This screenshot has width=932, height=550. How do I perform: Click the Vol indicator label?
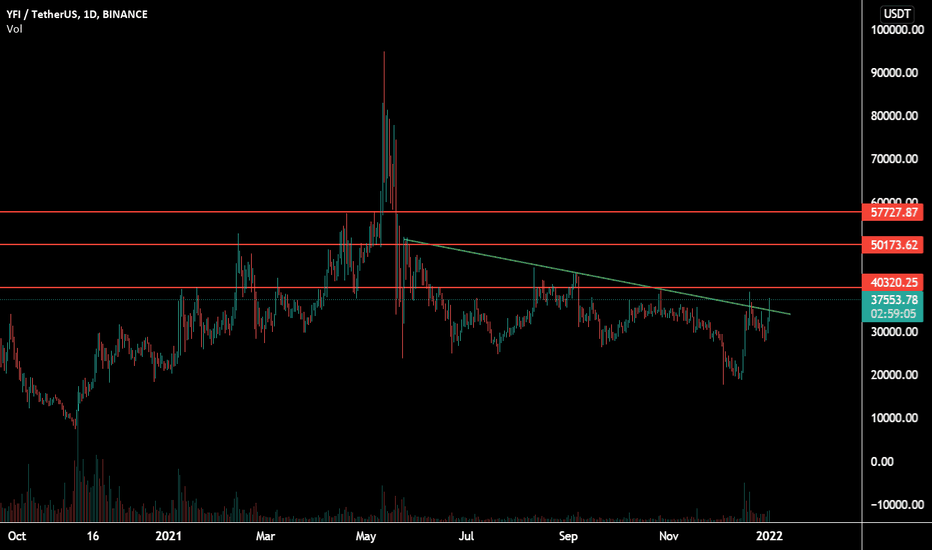coord(14,29)
